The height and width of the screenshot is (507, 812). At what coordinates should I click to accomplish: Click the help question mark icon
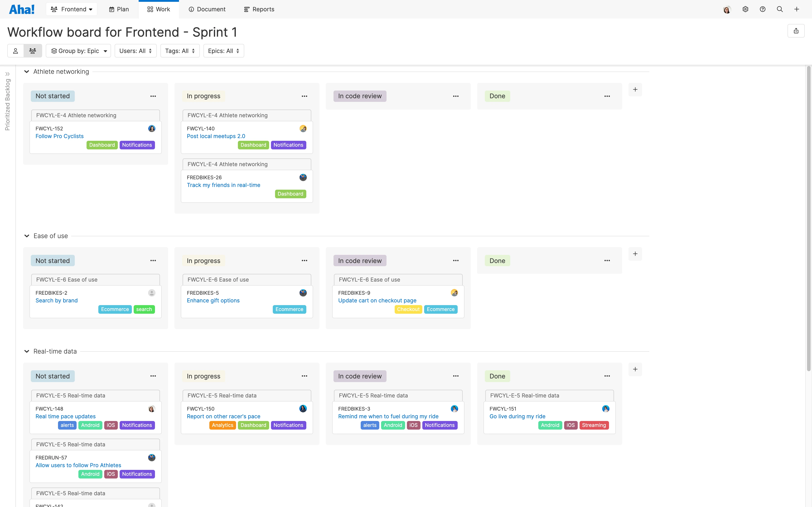pos(762,9)
